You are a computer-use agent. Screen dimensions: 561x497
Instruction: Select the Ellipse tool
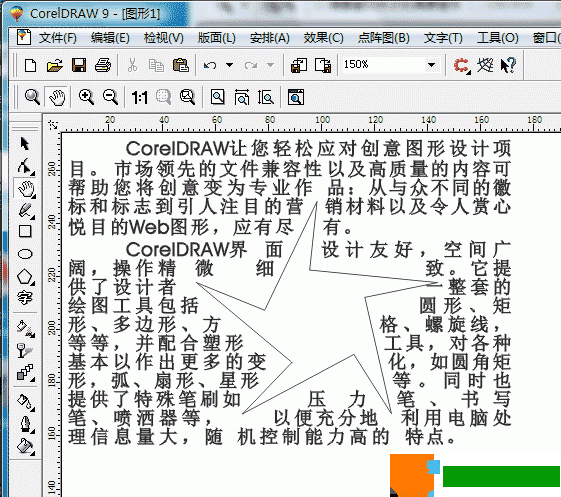(x=25, y=254)
